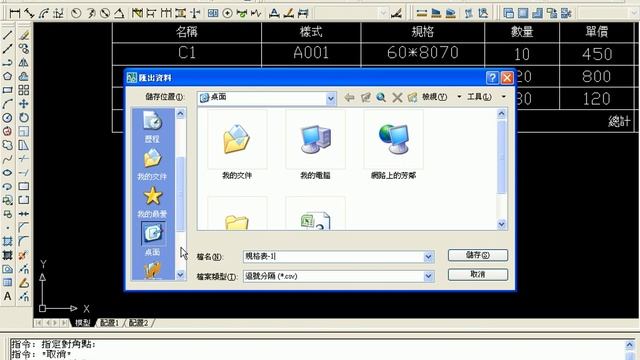
Task: Click the Delete X icon in dialog
Action: [397, 97]
